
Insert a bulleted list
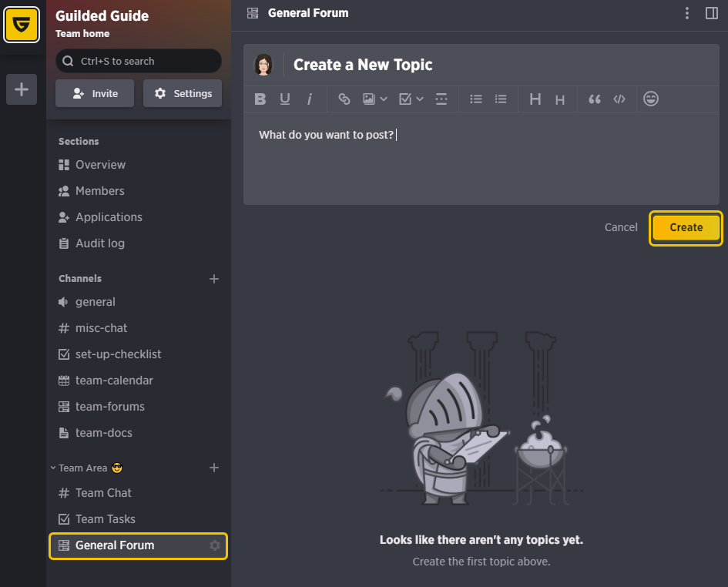476,99
